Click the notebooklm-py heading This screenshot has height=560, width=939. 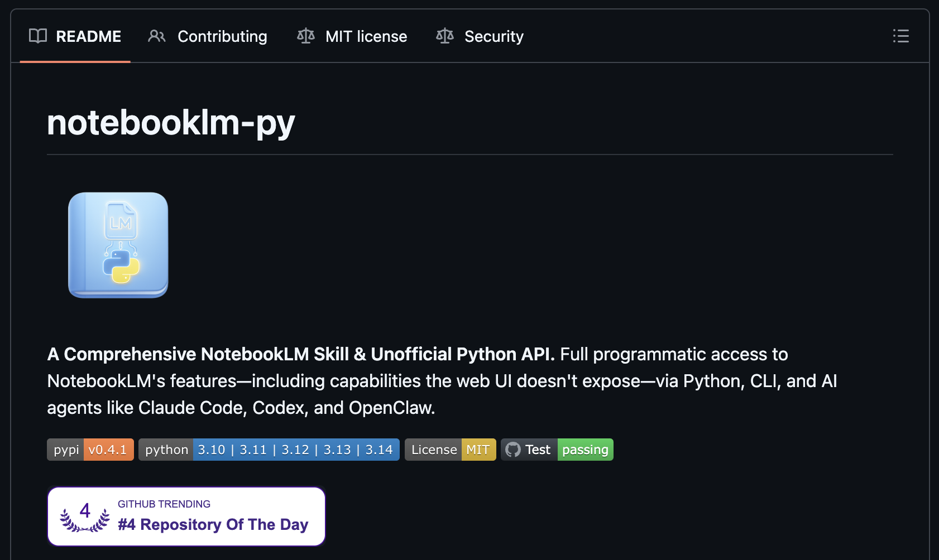(171, 123)
